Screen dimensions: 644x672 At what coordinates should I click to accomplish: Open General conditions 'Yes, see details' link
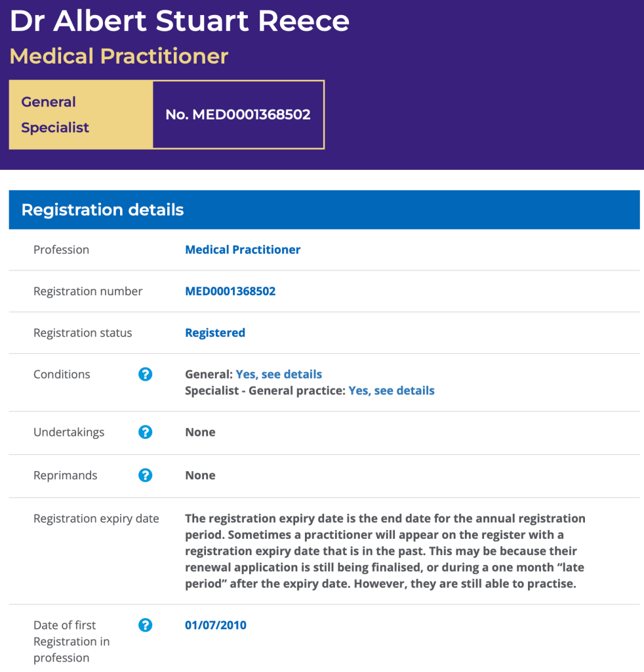click(x=279, y=375)
